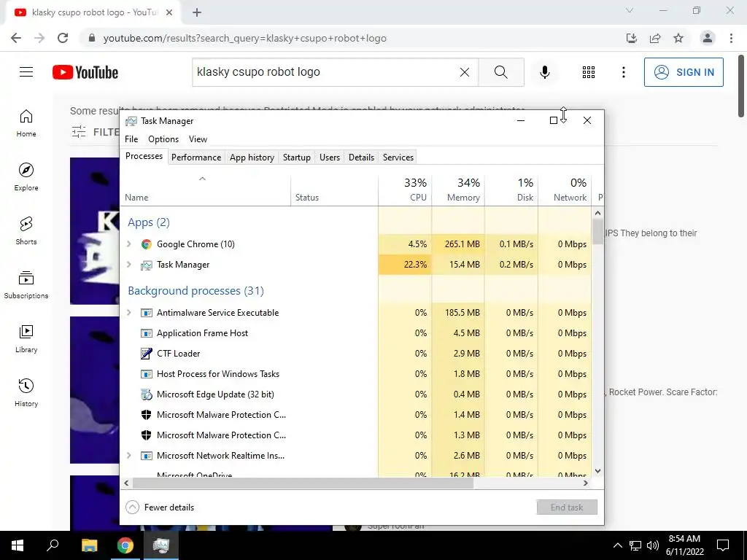Open YouTube apps grid icon
The height and width of the screenshot is (560, 747).
point(589,72)
